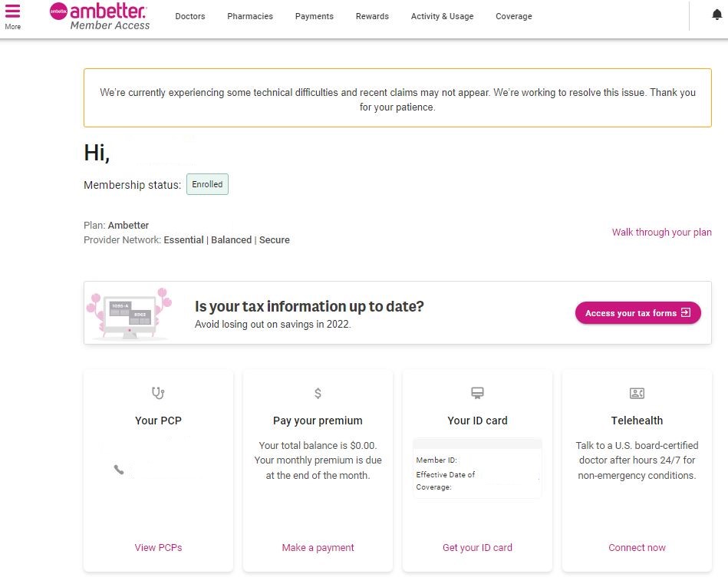
Task: Click the 'Your PCP' card title
Action: [158, 421]
